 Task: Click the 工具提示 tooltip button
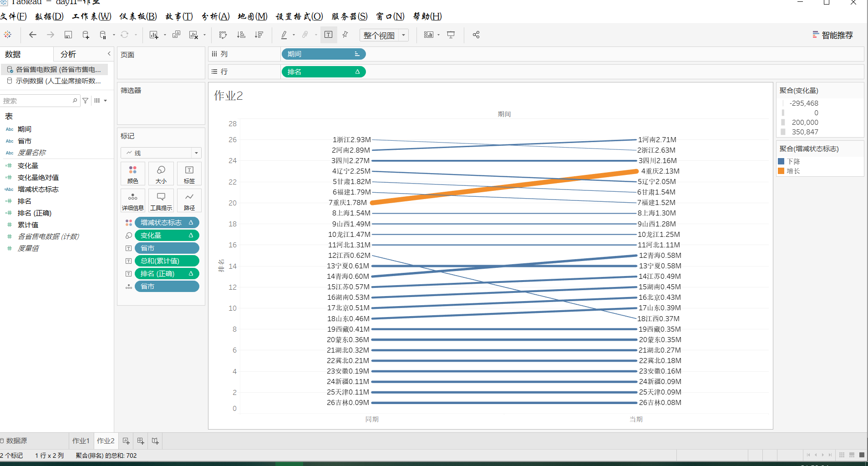pos(161,201)
